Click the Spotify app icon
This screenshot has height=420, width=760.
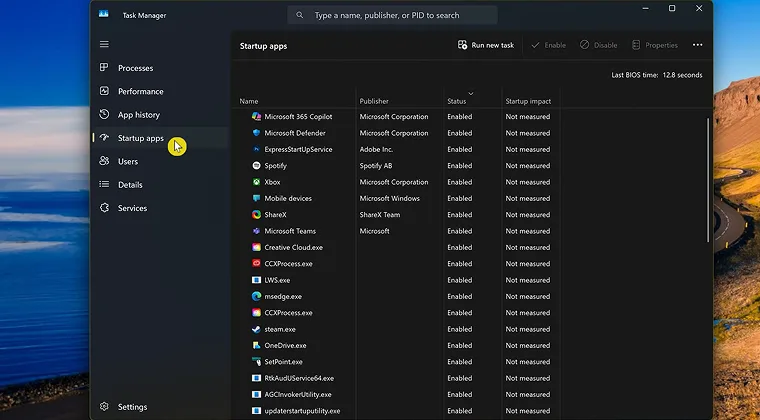(256, 166)
